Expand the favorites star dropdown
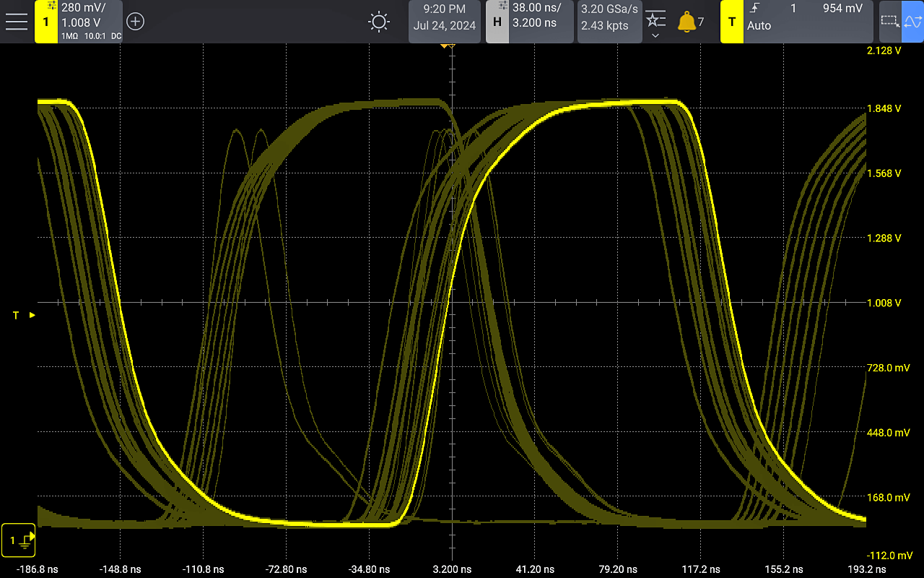 (x=655, y=22)
